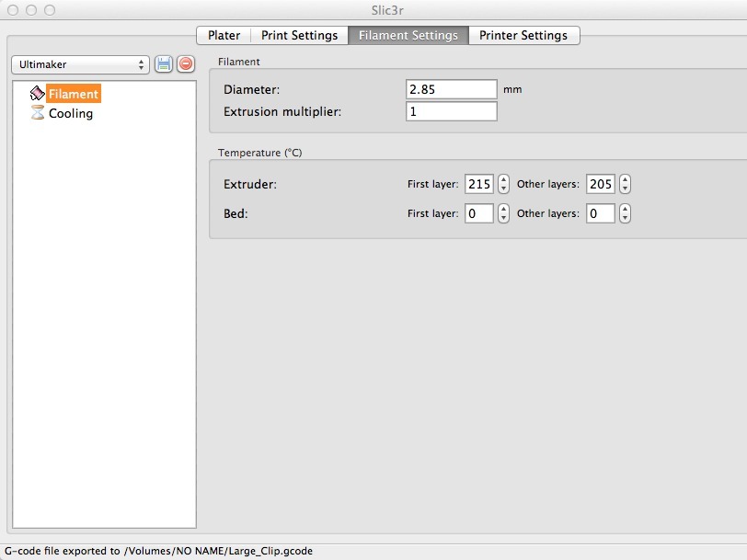Select Cooling in the settings tree
The image size is (747, 560).
coord(71,113)
